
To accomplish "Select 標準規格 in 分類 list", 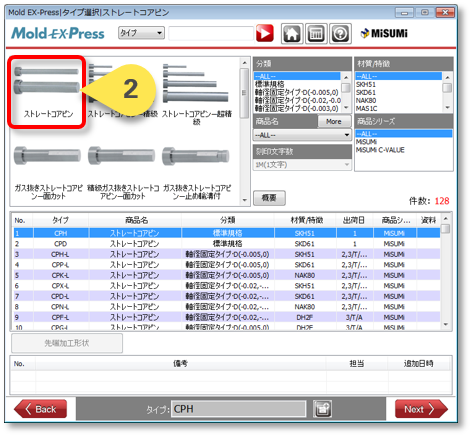I will [x=297, y=84].
